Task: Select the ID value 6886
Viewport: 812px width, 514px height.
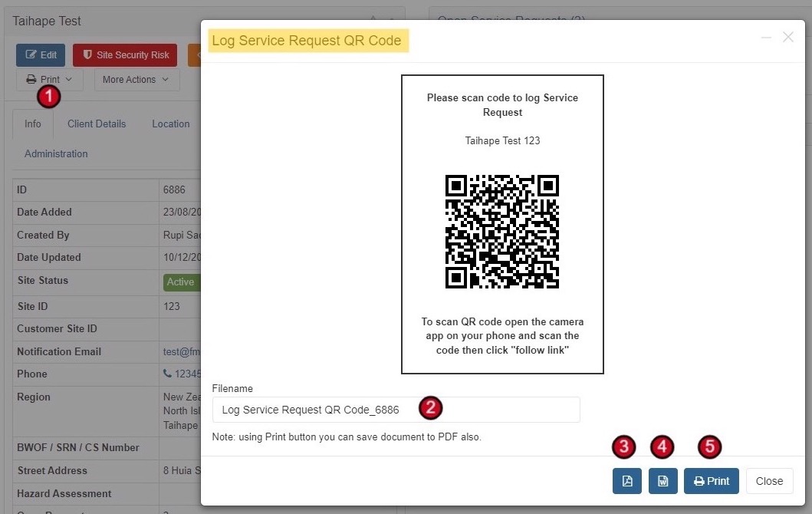Action: [174, 189]
